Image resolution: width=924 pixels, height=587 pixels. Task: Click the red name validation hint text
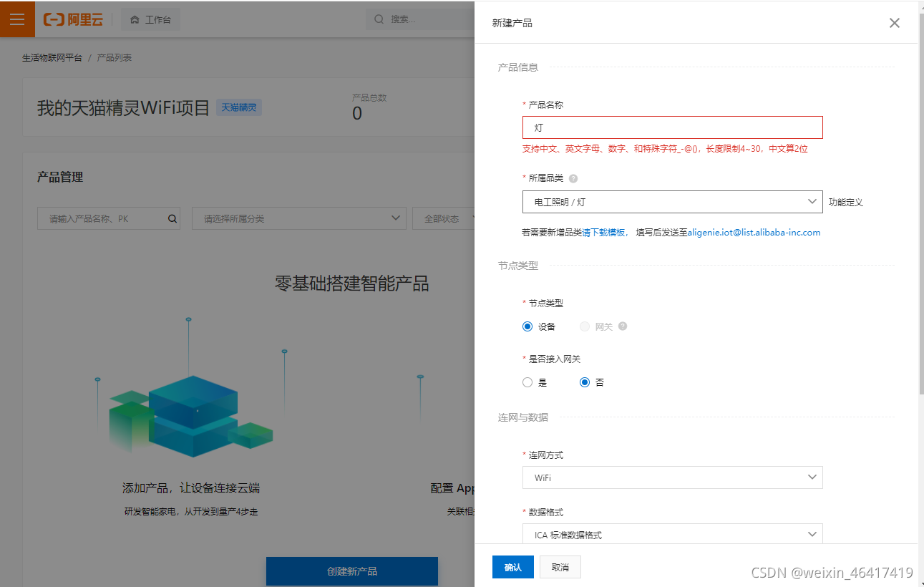click(x=665, y=149)
